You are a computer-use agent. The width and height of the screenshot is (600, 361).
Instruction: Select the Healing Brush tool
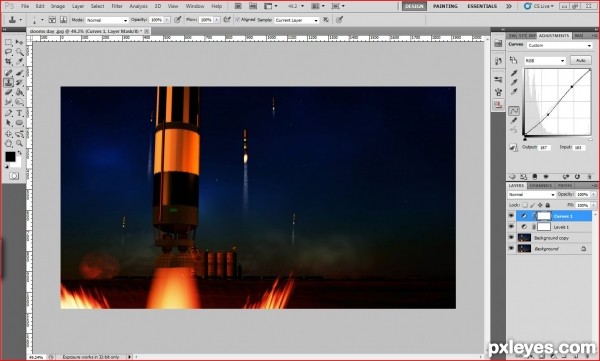(8, 72)
